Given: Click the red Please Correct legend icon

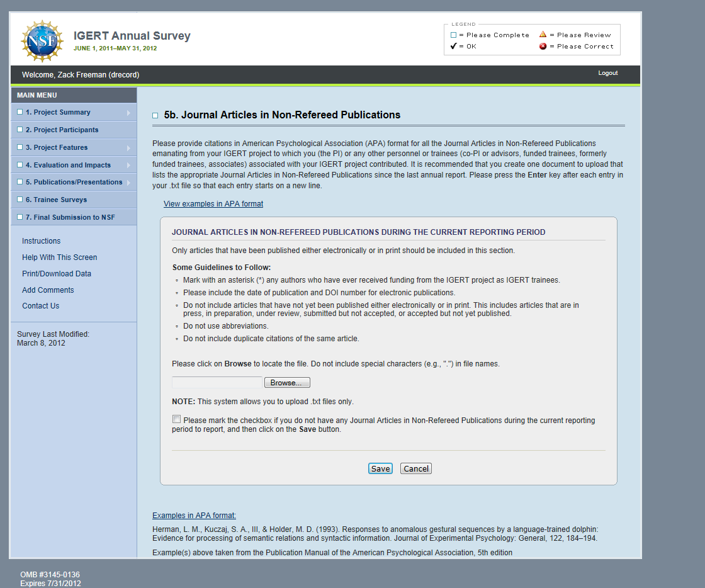Looking at the screenshot, I should point(543,46).
